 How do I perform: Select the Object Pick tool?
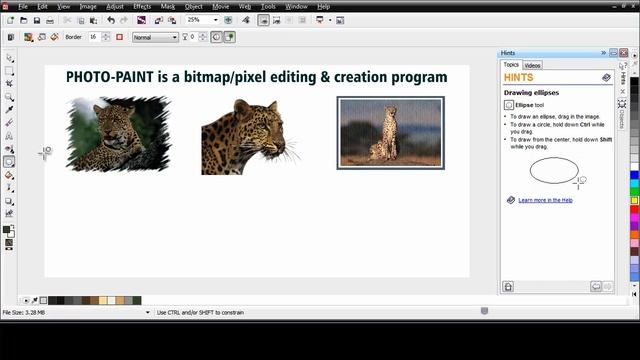click(x=9, y=58)
